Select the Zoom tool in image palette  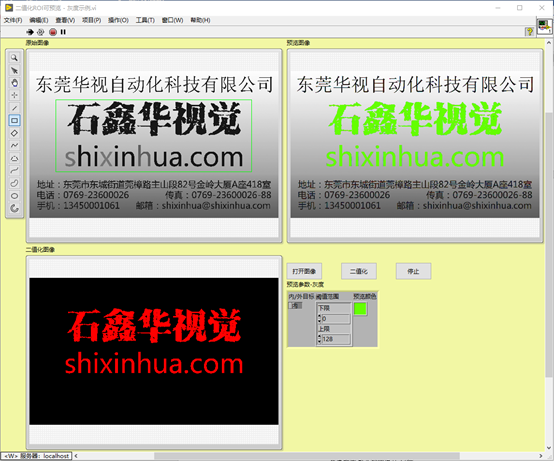tap(14, 58)
